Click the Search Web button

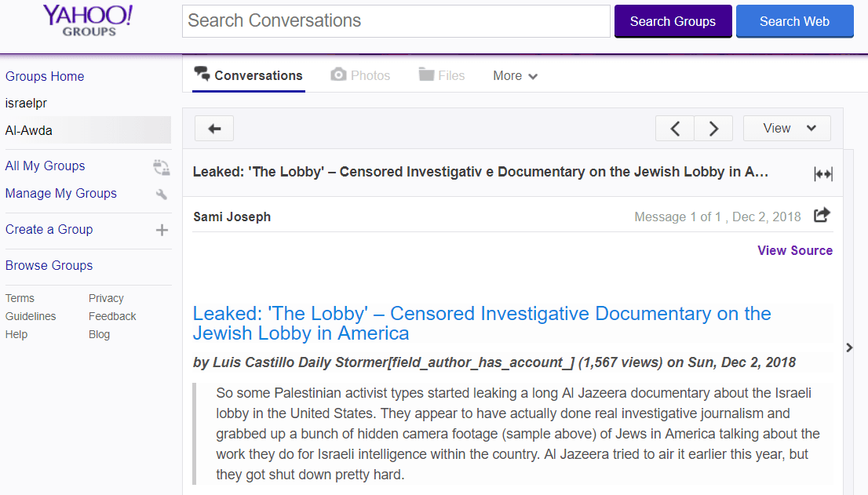(x=794, y=21)
